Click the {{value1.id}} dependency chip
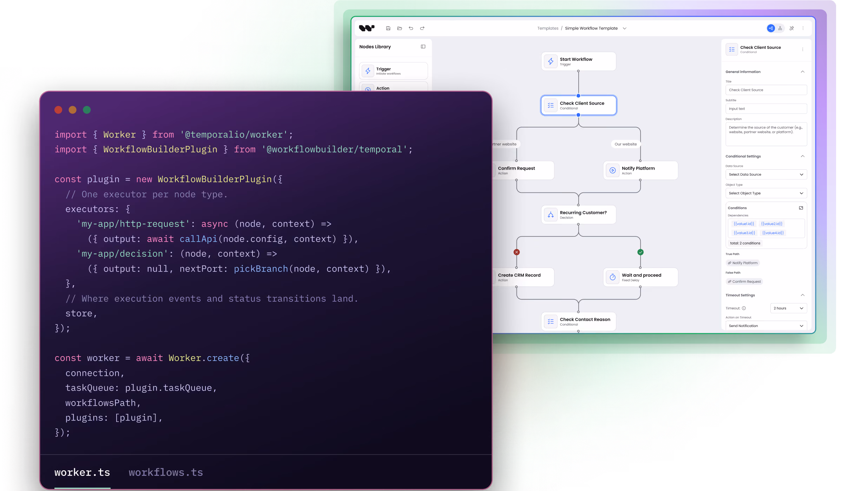The height and width of the screenshot is (491, 868). (744, 224)
